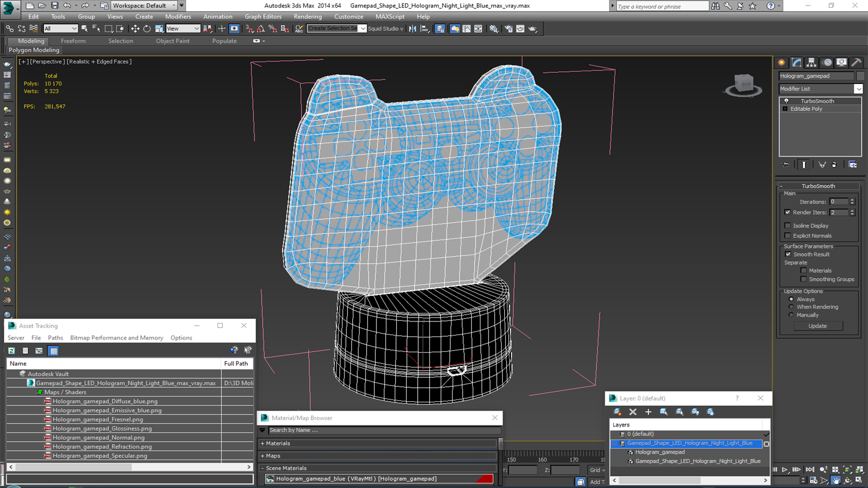The image size is (868, 488).
Task: Delete highlighted layer in Layer dialog
Action: click(x=632, y=412)
